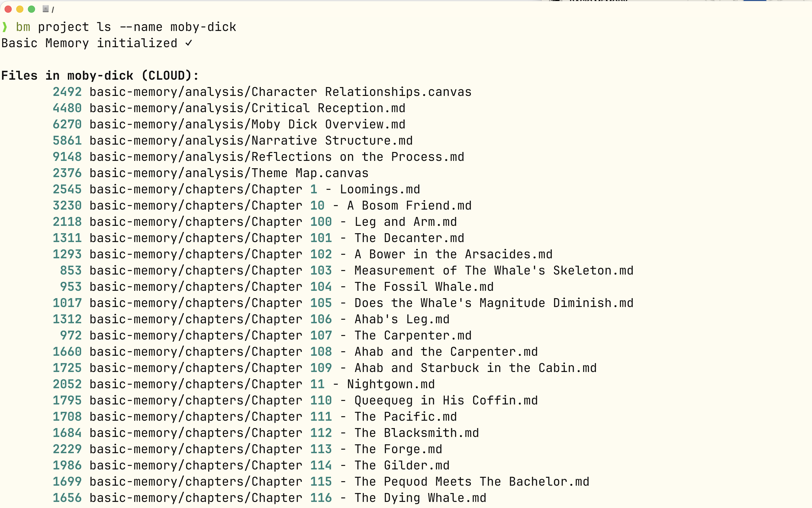Click the "bm" command on prompt line
Screen dimensions: 812x508
click(23, 27)
